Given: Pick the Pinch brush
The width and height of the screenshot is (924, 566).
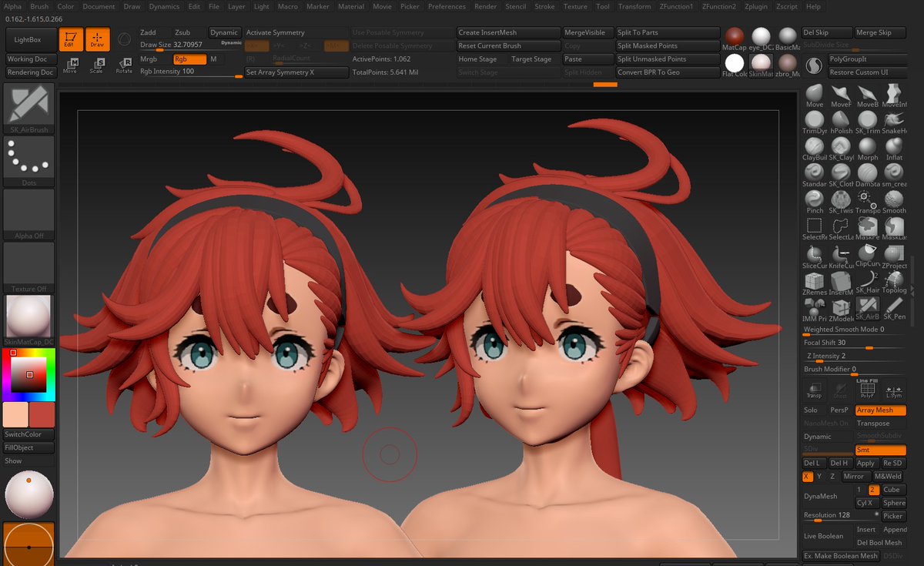Looking at the screenshot, I should pyautogui.click(x=814, y=202).
